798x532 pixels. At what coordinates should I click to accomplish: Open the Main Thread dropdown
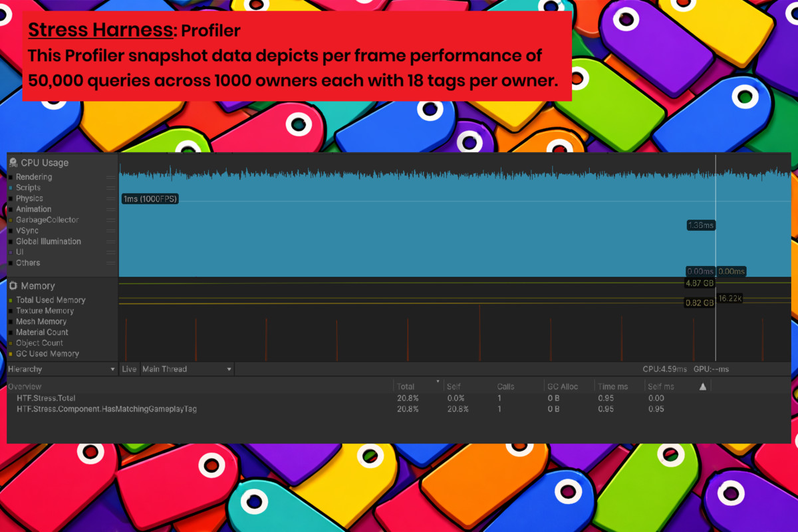pos(187,369)
